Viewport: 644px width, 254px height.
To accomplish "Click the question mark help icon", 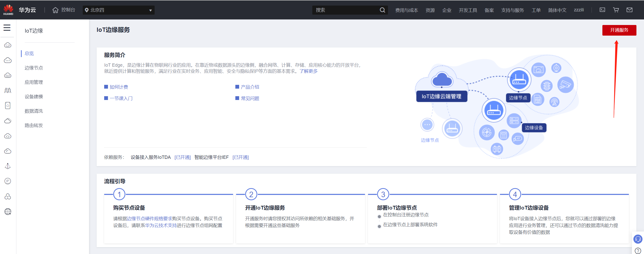I will click(638, 251).
